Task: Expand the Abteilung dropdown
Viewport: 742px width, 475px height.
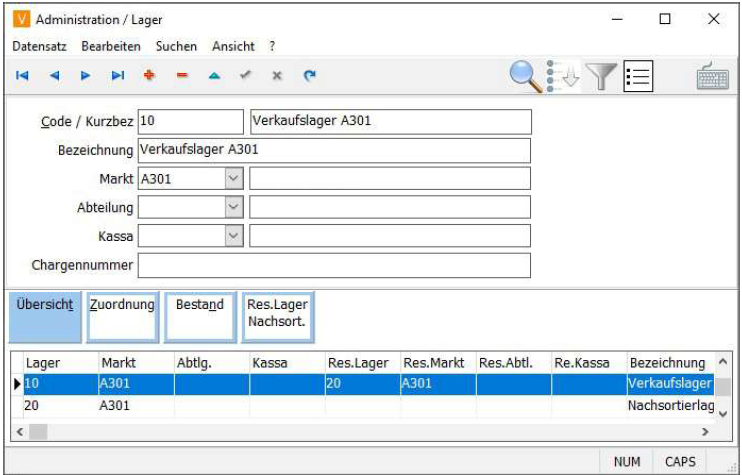Action: point(233,207)
